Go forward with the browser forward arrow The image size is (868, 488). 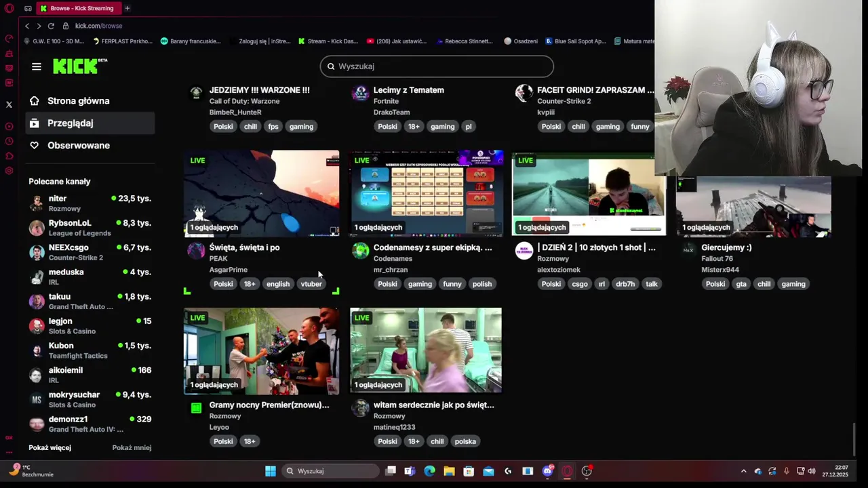[39, 26]
